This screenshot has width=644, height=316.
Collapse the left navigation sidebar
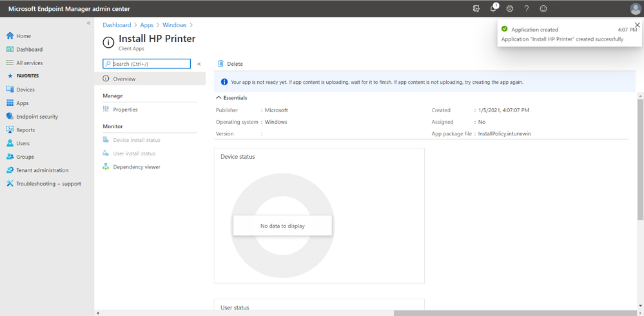[x=88, y=23]
